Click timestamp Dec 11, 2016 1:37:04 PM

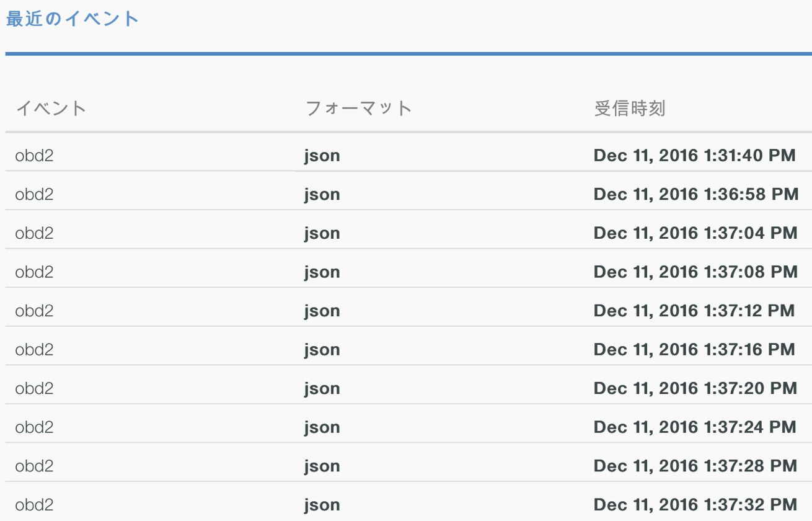[695, 233]
